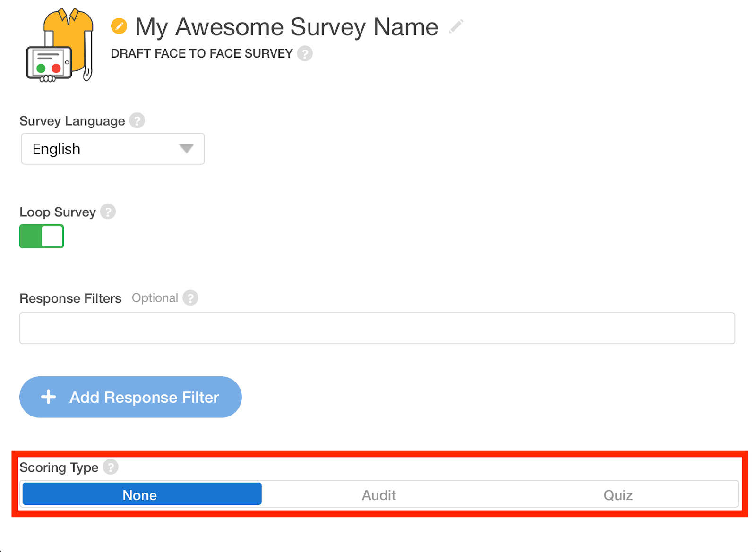This screenshot has height=552, width=756.
Task: Select Audit scoring type
Action: [379, 494]
